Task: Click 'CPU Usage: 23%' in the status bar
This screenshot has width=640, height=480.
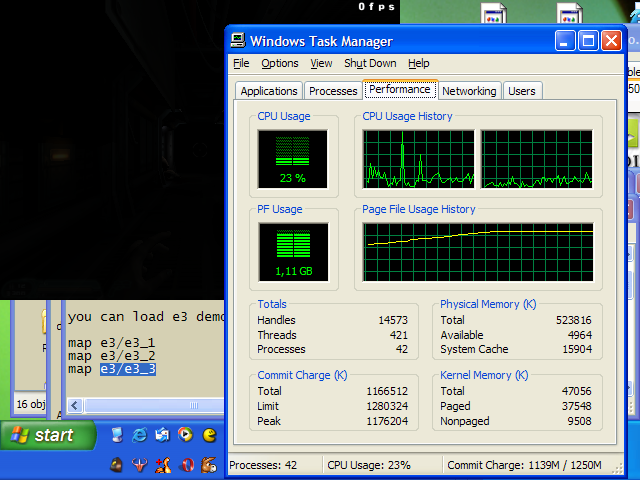Action: (369, 465)
